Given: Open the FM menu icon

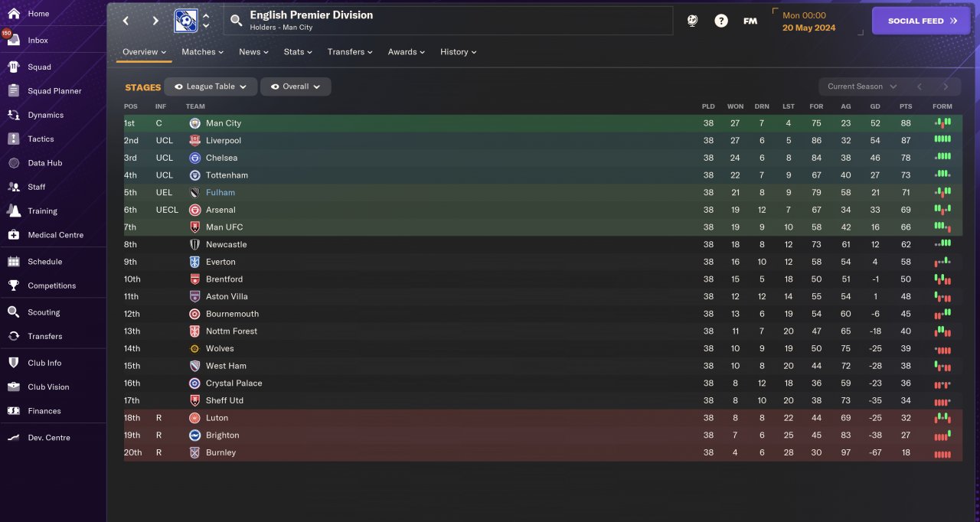Looking at the screenshot, I should click(750, 21).
